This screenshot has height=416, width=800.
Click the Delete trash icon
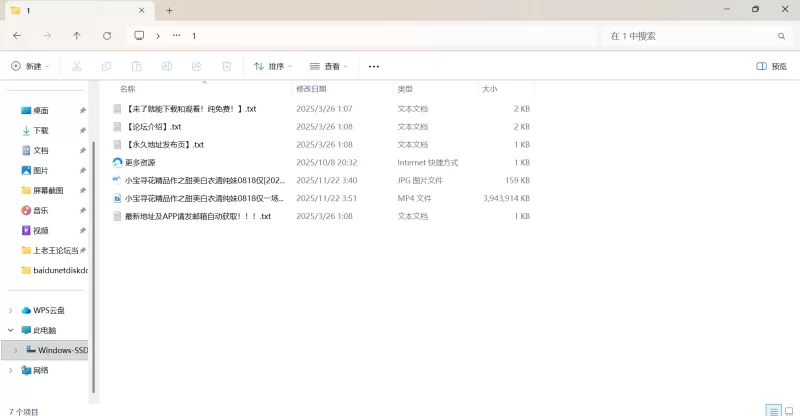coord(227,66)
